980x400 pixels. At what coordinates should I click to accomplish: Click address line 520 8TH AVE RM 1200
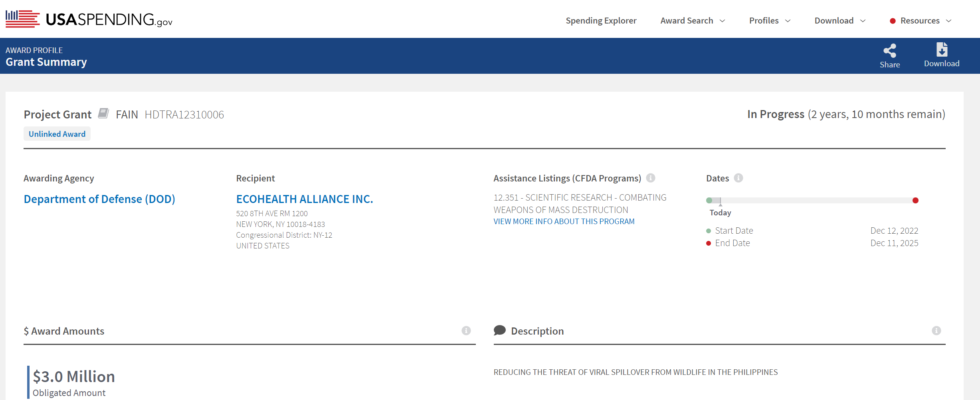click(x=272, y=213)
